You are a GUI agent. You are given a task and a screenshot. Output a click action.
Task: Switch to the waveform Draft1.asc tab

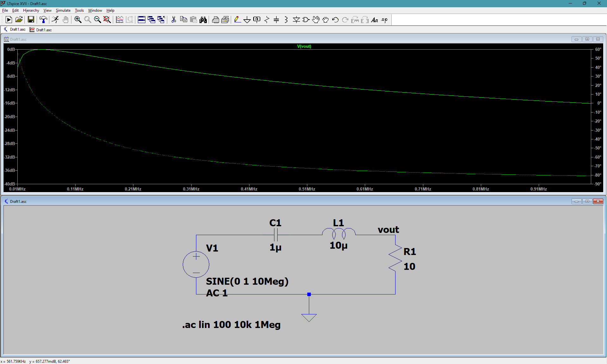coord(41,30)
